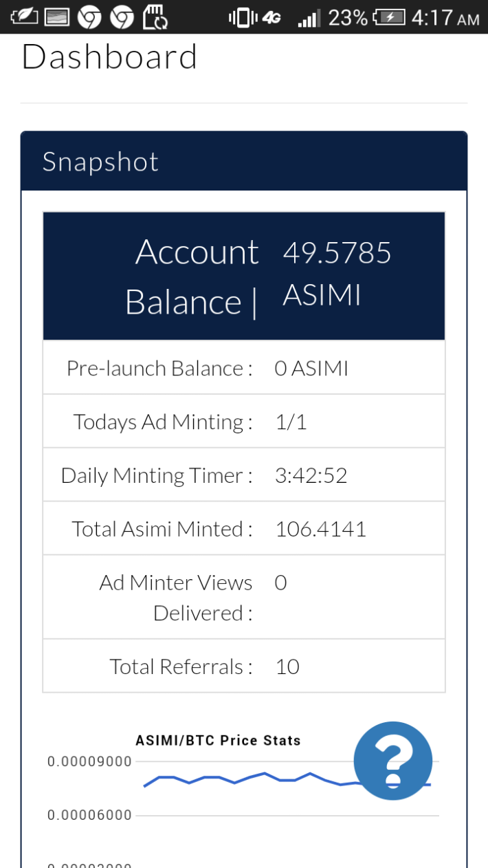488x868 pixels.
Task: Tap the Todays Ad Minting 1/1 value
Action: coord(291,422)
